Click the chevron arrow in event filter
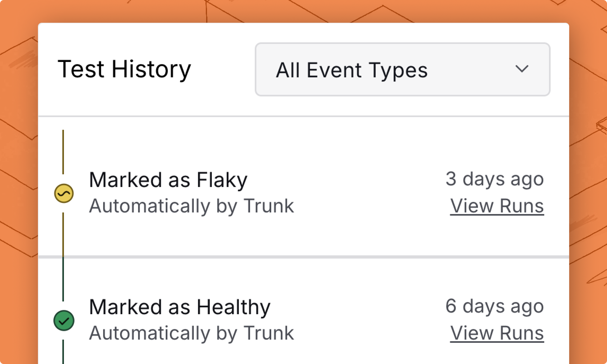This screenshot has height=364, width=607. tap(522, 69)
